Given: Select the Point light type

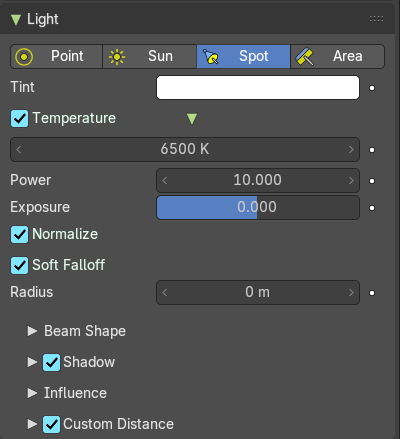Looking at the screenshot, I should tap(56, 56).
